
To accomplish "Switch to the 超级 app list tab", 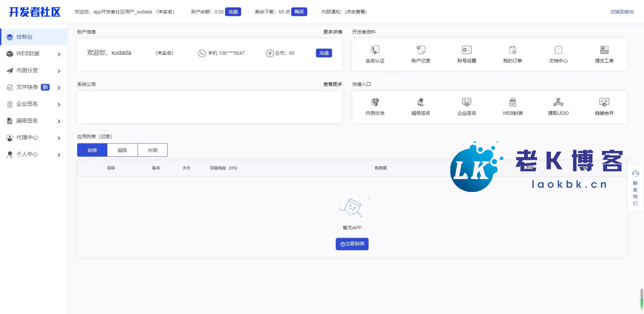I will point(122,150).
